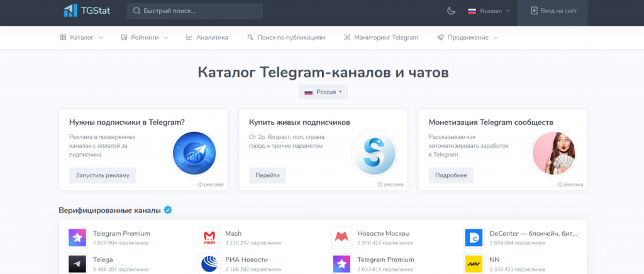This screenshot has height=274, width=644.
Task: Click the Каталог grid icon
Action: [64, 37]
